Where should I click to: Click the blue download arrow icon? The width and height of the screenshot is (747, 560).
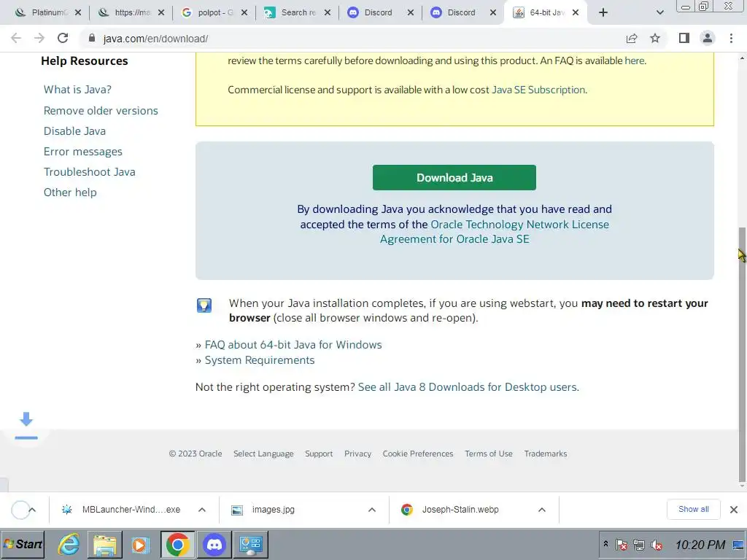[26, 425]
